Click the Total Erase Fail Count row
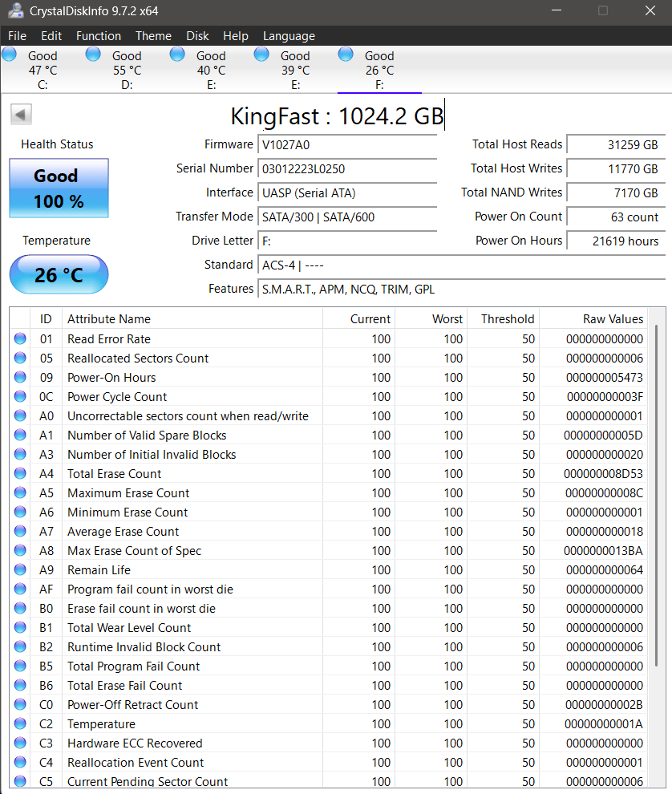 tap(329, 685)
